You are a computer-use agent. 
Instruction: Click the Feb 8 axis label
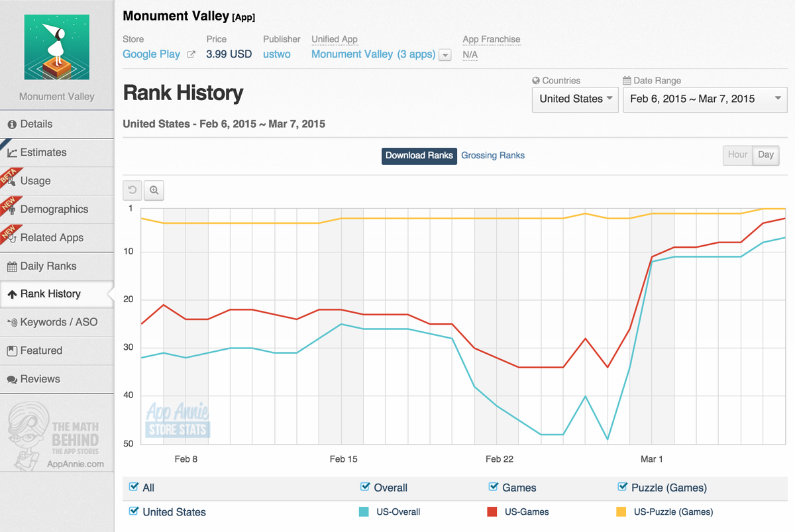pyautogui.click(x=186, y=458)
